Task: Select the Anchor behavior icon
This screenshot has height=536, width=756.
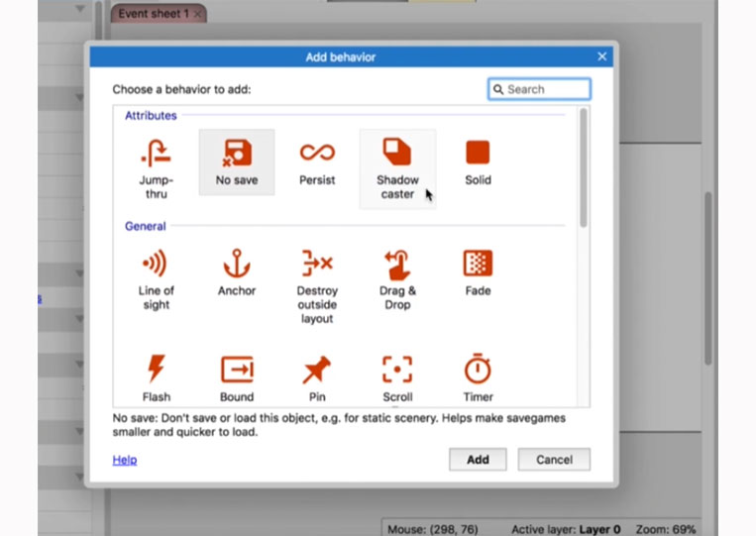Action: 237,264
